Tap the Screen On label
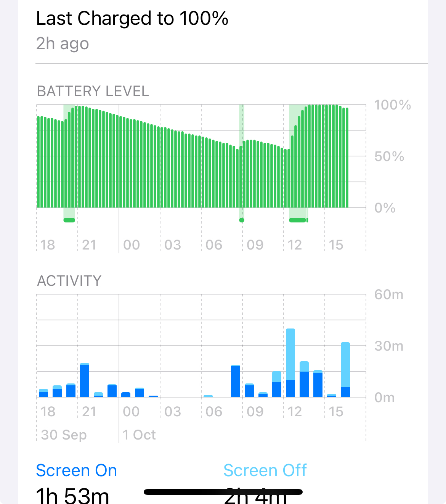Image resolution: width=446 pixels, height=504 pixels. pos(76,470)
